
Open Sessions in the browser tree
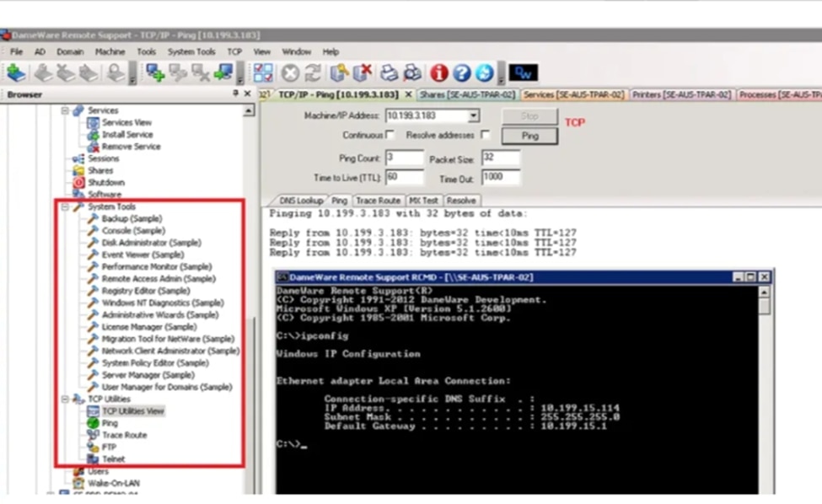coord(103,158)
